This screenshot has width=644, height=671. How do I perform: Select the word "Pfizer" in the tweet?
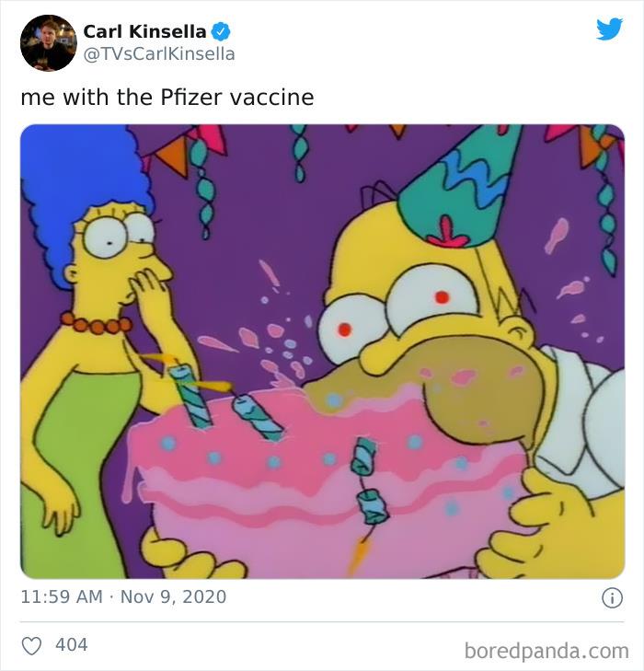point(177,97)
